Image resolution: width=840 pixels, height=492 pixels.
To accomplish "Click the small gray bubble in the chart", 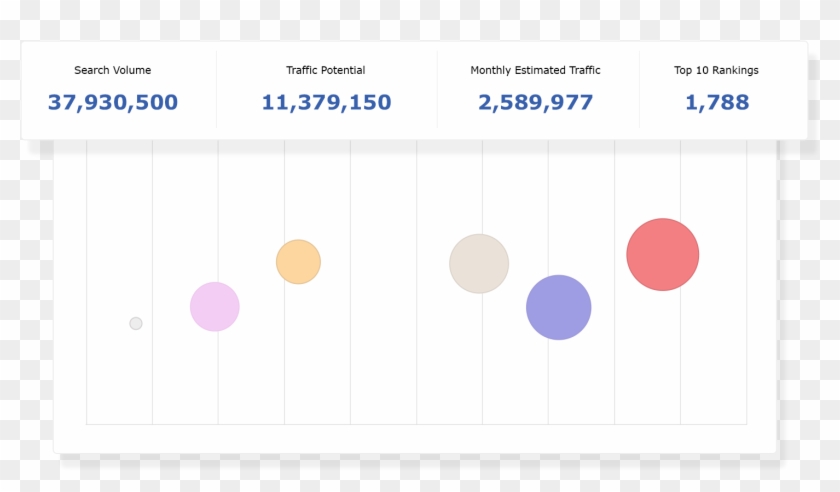I will coord(136,323).
